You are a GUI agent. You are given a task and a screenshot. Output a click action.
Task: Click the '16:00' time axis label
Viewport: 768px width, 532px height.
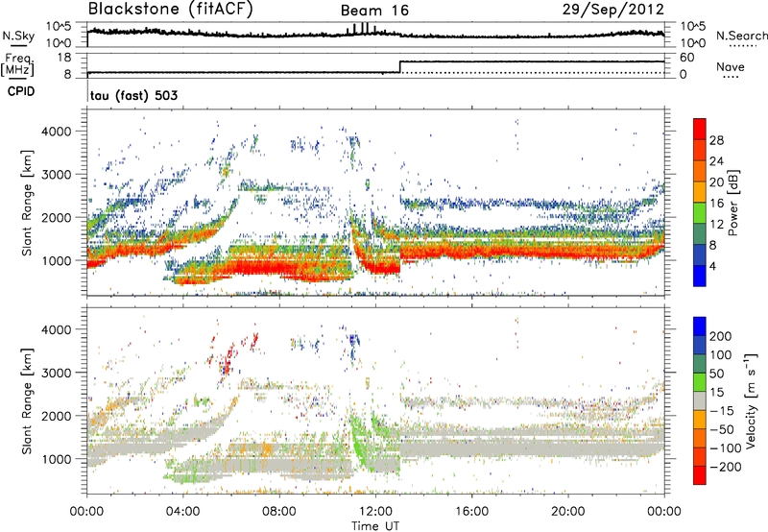tap(471, 512)
